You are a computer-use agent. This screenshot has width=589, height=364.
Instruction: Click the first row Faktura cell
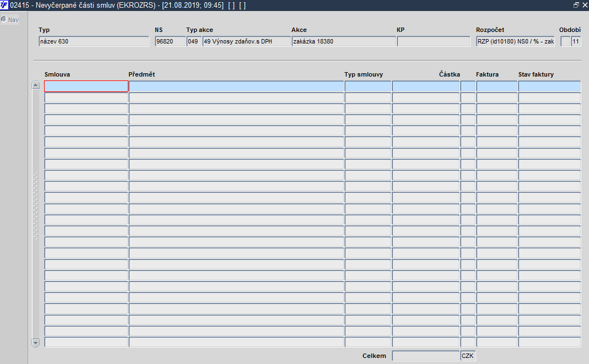click(x=496, y=86)
